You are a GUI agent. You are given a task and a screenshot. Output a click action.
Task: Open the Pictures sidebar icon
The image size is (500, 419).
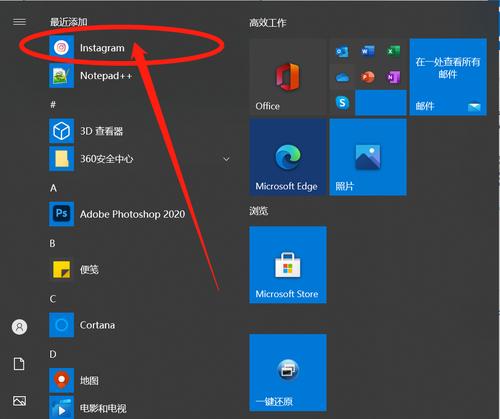[19, 400]
